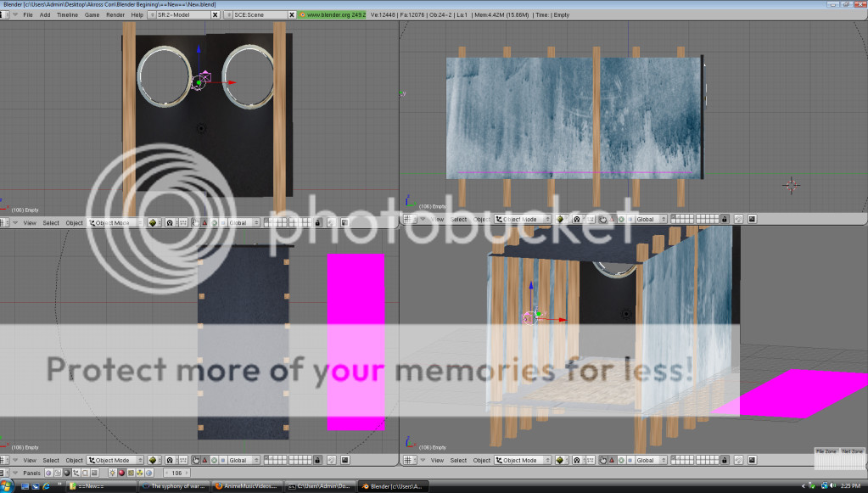Delete the screen with the X beside SR:2-Model
868x493 pixels.
click(x=216, y=15)
